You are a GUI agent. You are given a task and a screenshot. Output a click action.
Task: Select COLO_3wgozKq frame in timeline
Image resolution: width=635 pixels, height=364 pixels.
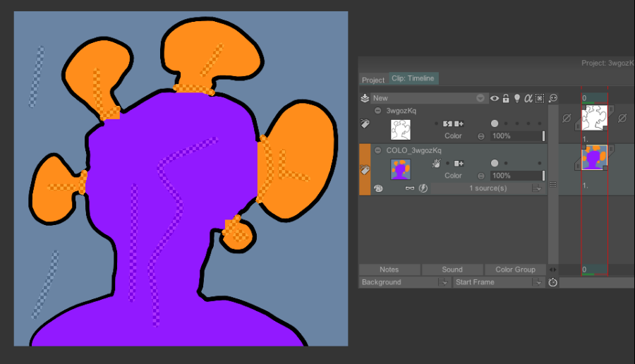point(595,157)
